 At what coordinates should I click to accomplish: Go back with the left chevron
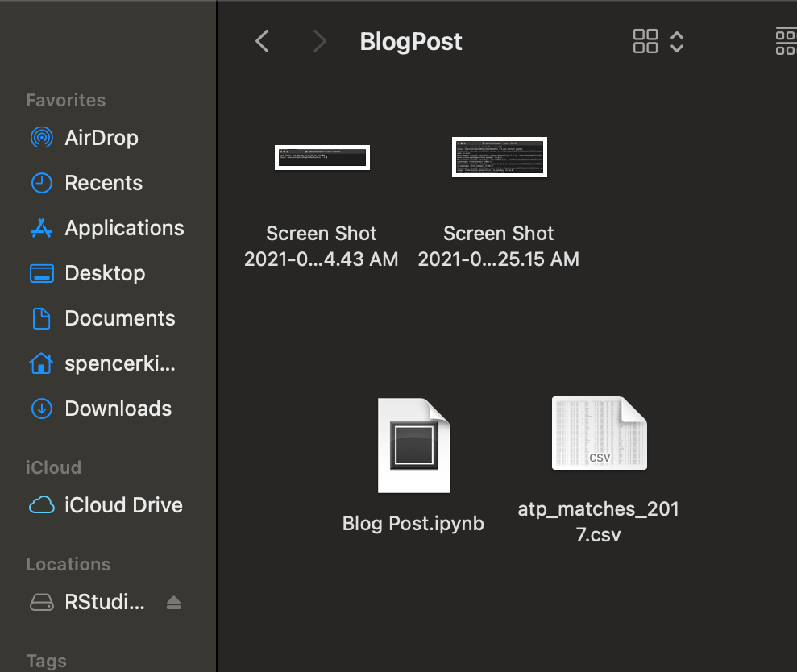tap(262, 41)
